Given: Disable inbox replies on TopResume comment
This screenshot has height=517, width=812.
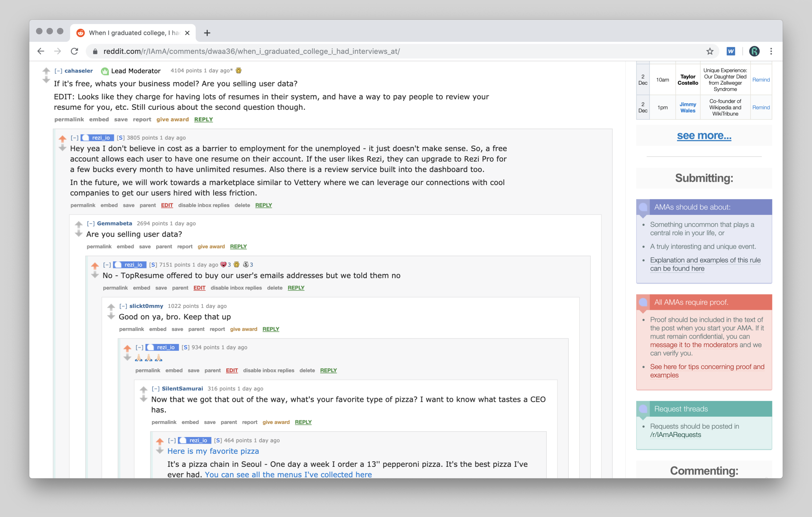Looking at the screenshot, I should 236,288.
